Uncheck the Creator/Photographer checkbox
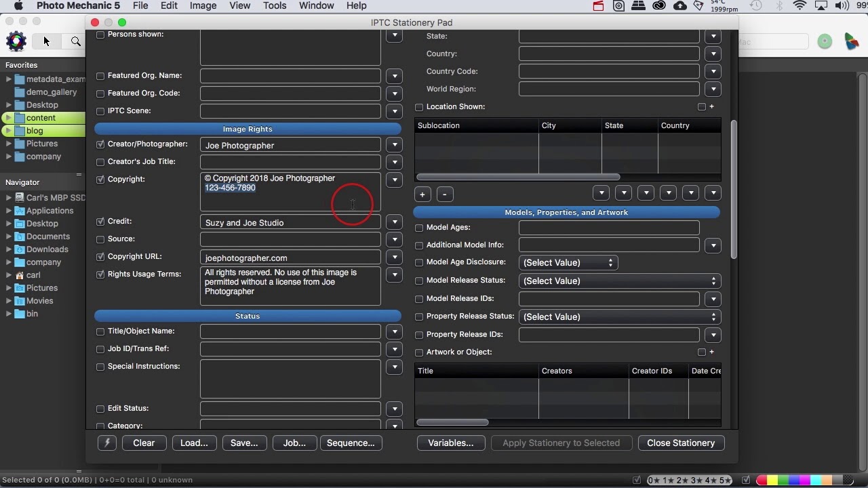 click(100, 144)
